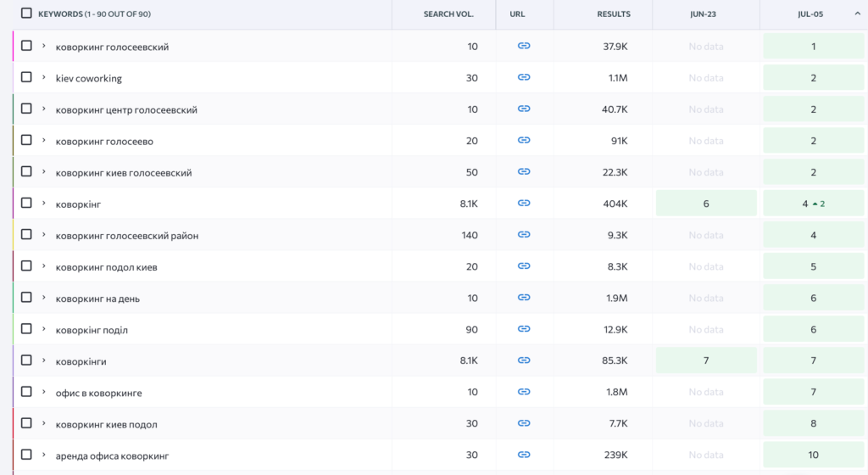
Task: Select checkbox for коворкінг поділ row
Action: click(x=26, y=329)
